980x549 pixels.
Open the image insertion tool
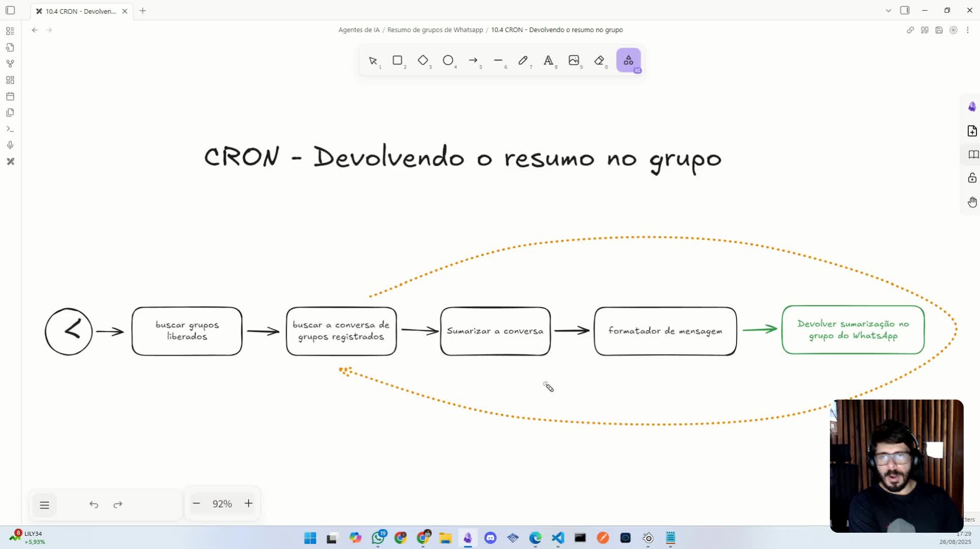click(574, 60)
